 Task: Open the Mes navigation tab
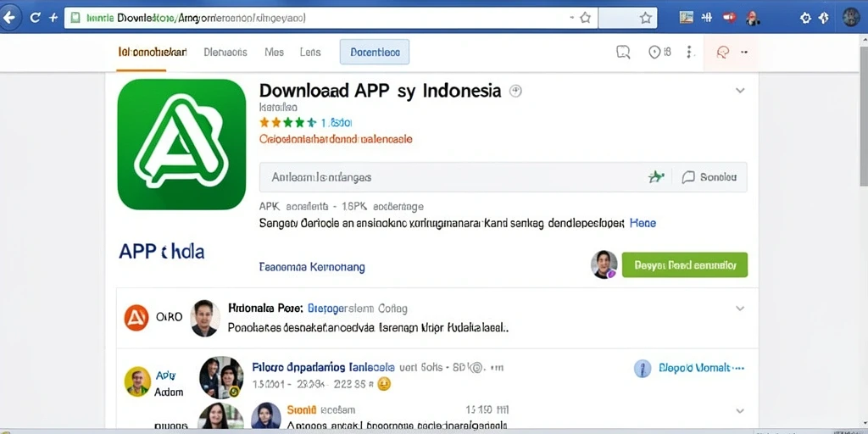tap(274, 52)
